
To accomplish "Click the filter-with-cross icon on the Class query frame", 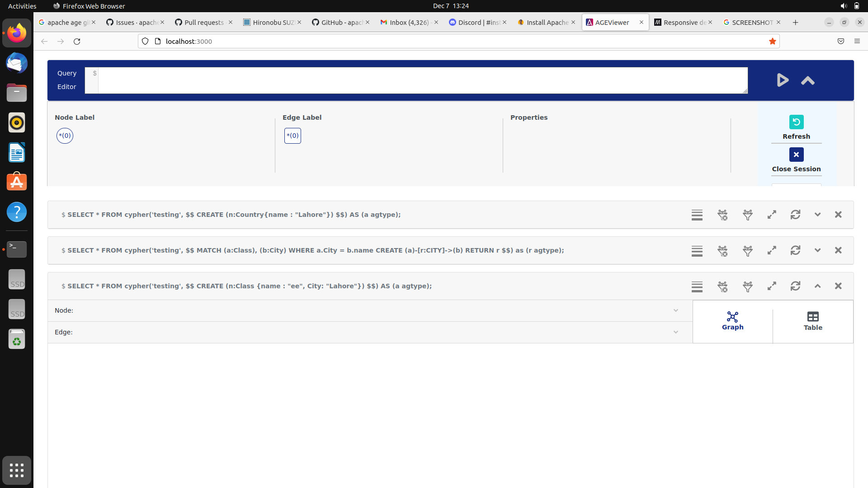I will pos(722,286).
